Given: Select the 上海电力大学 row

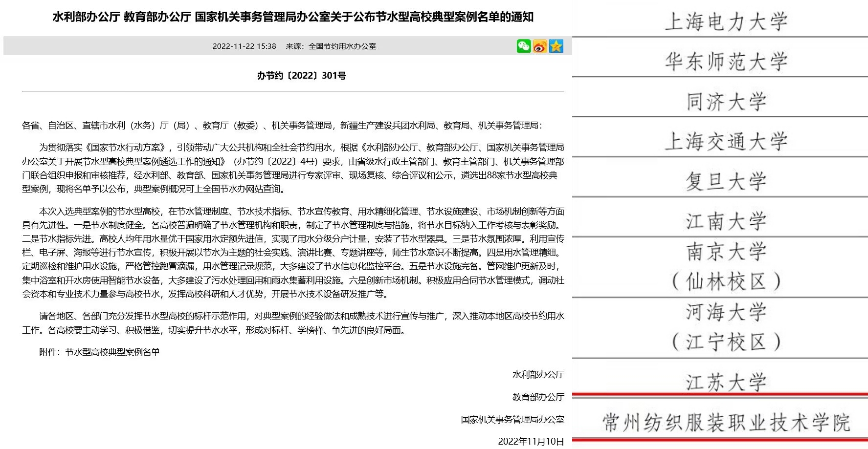Looking at the screenshot, I should pyautogui.click(x=726, y=22).
